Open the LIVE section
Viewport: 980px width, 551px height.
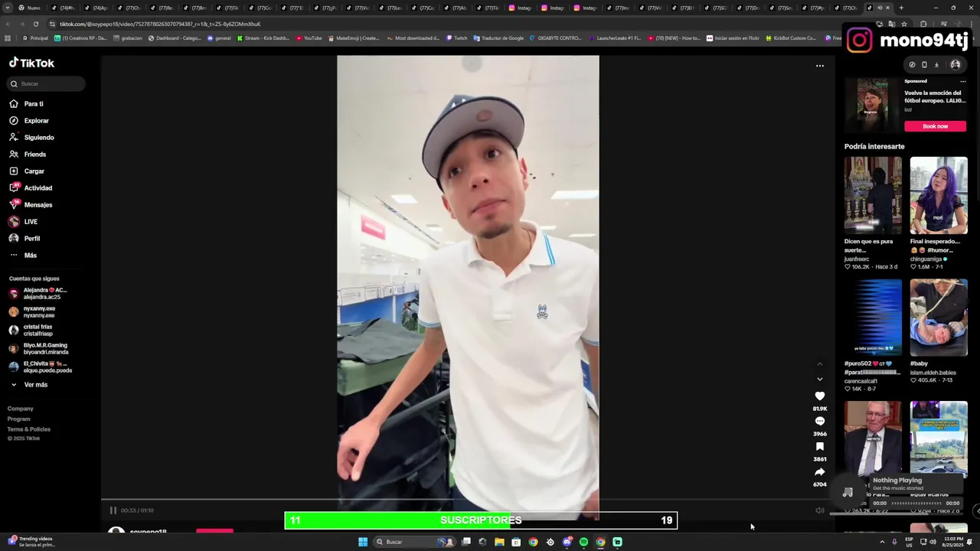coord(31,221)
